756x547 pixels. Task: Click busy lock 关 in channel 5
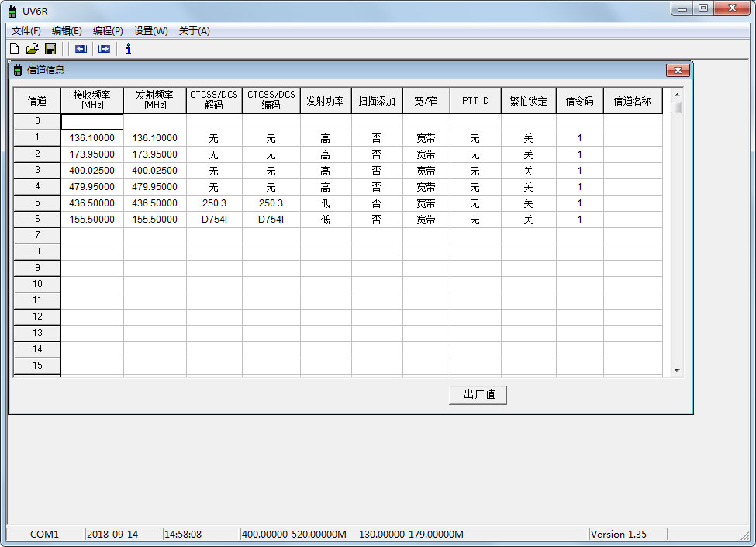[x=529, y=203]
